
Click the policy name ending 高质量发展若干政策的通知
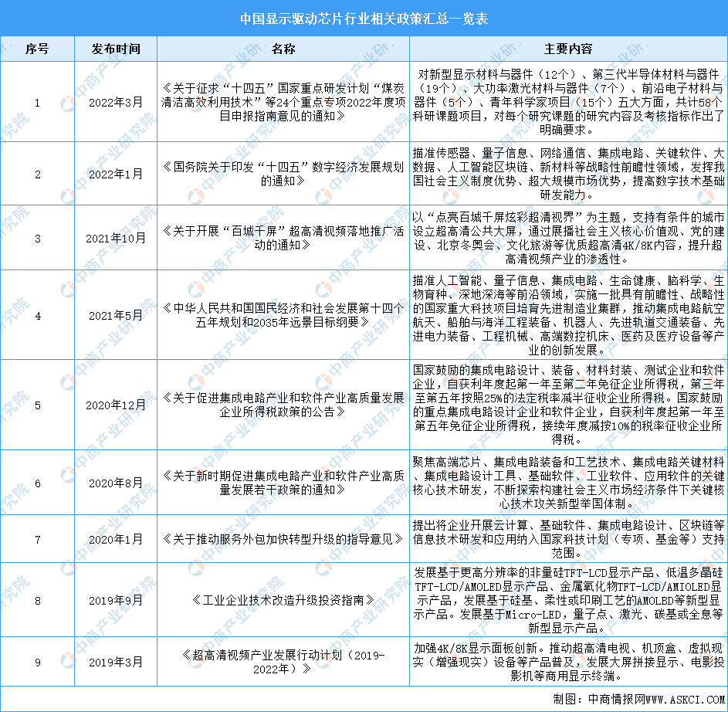coord(283,483)
